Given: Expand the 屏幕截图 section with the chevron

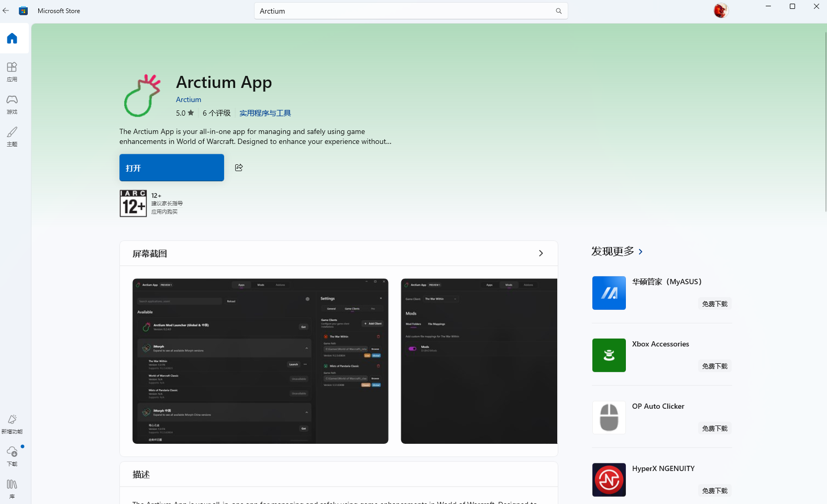Looking at the screenshot, I should [x=541, y=253].
